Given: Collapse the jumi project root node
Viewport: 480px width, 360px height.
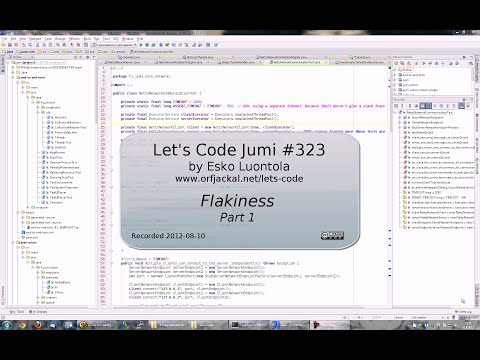Looking at the screenshot, I should tap(9, 62).
